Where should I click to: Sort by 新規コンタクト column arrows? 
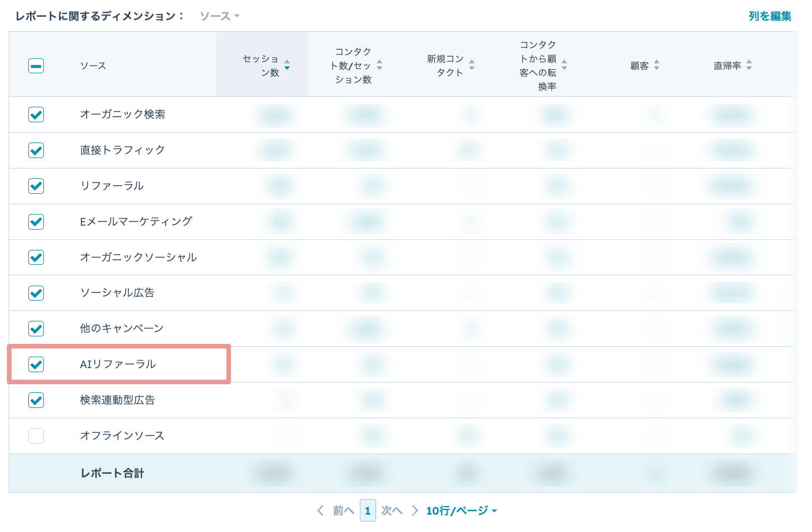tap(472, 65)
